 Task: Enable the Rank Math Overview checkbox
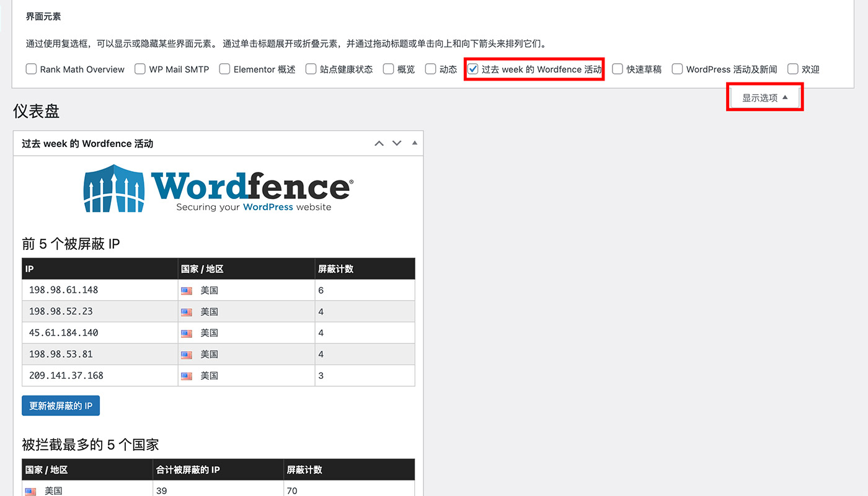tap(31, 69)
